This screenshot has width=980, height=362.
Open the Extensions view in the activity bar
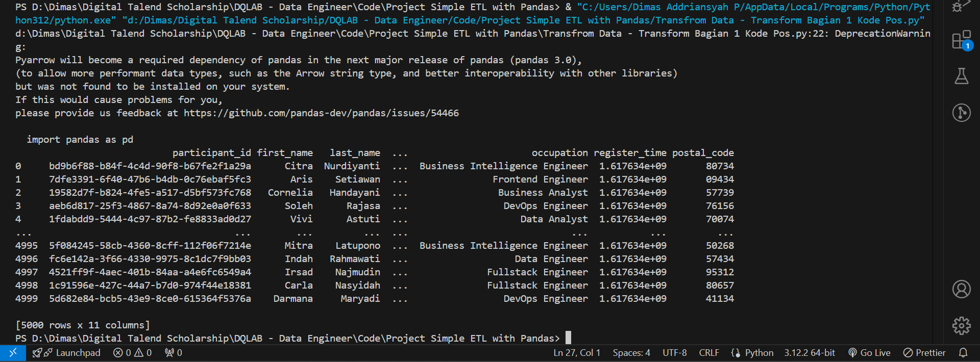pos(961,40)
